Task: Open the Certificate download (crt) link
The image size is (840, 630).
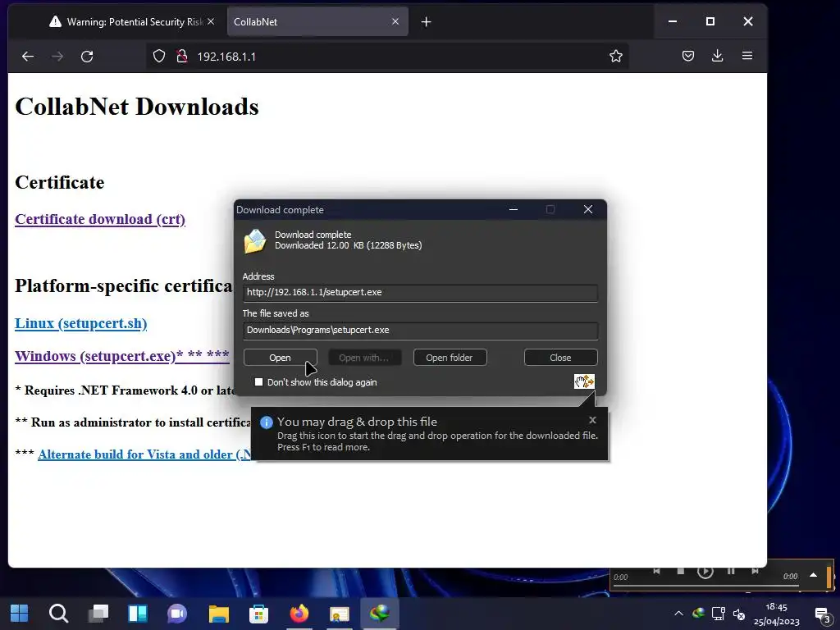Action: 100,219
